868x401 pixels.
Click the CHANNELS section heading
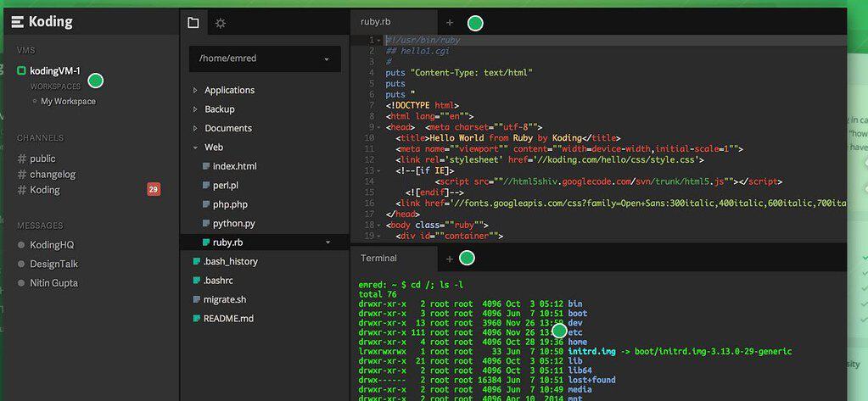40,137
